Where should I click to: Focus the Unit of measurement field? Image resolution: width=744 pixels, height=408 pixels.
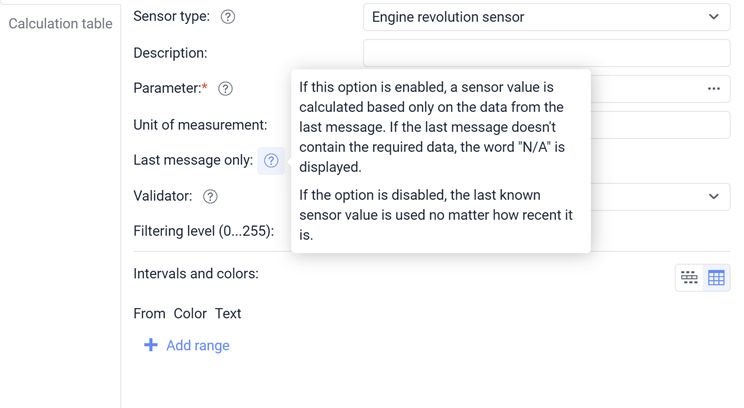click(x=660, y=125)
